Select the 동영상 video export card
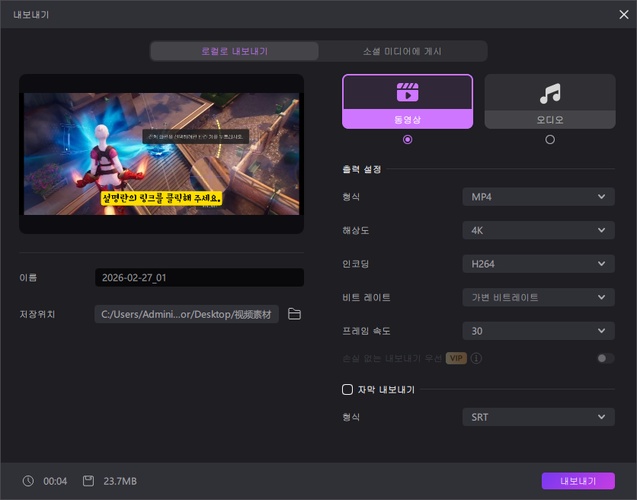Viewport: 637px width, 500px height. [407, 101]
